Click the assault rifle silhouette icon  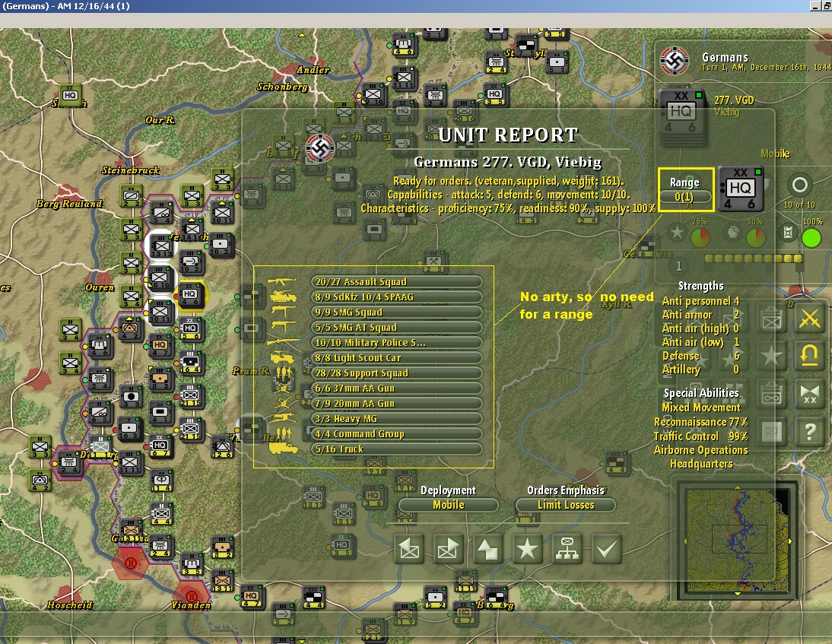click(x=281, y=281)
